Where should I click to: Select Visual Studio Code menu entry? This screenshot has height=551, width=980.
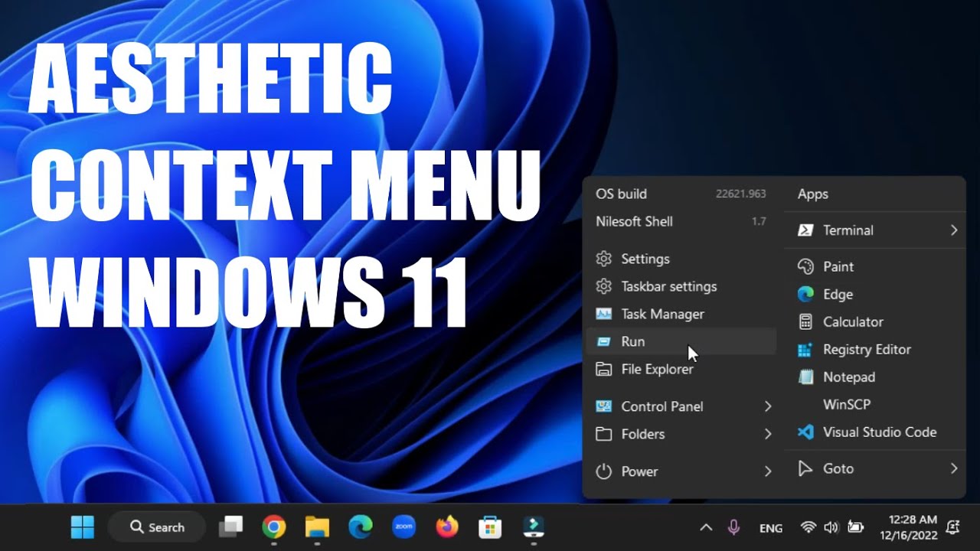(875, 432)
